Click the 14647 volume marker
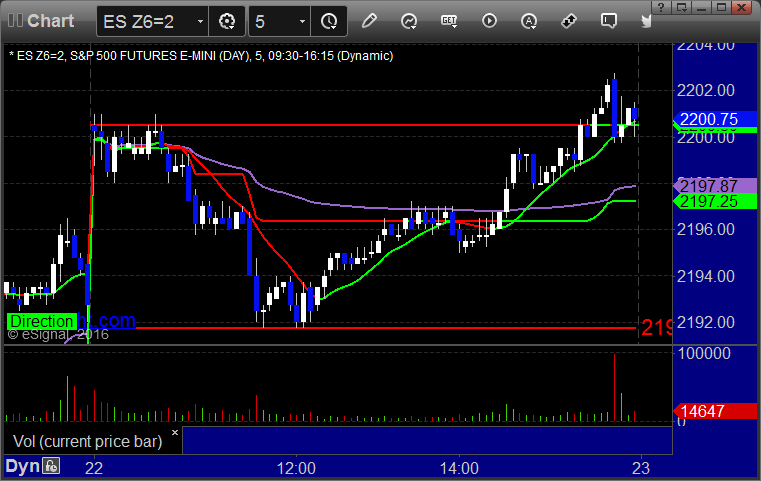 click(715, 411)
